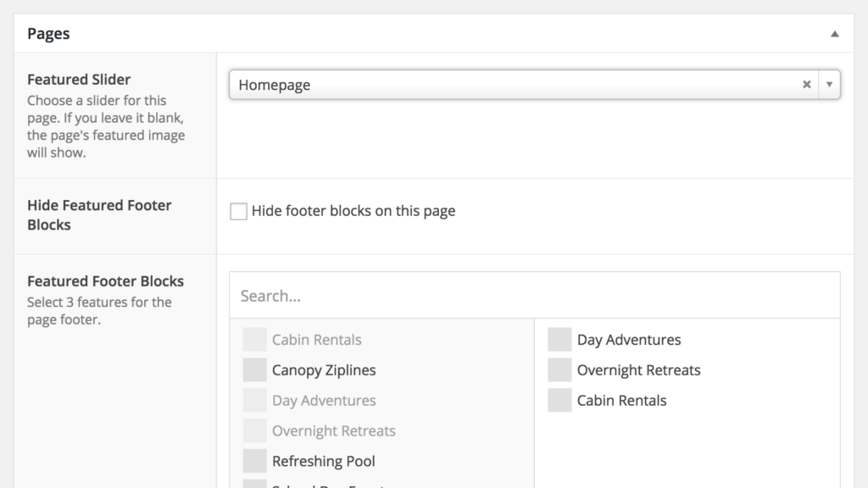Image resolution: width=868 pixels, height=488 pixels.
Task: Click the Pages panel heading
Action: tap(48, 34)
